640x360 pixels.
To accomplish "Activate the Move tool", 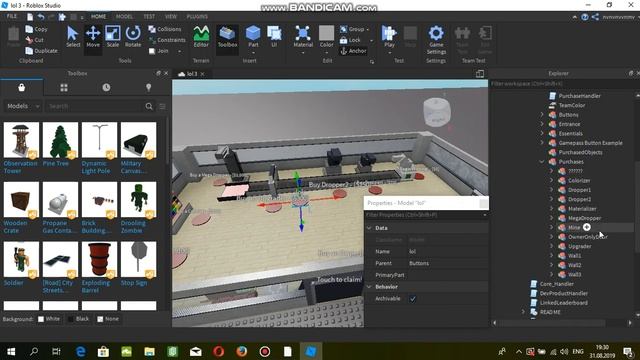I will click(93, 37).
